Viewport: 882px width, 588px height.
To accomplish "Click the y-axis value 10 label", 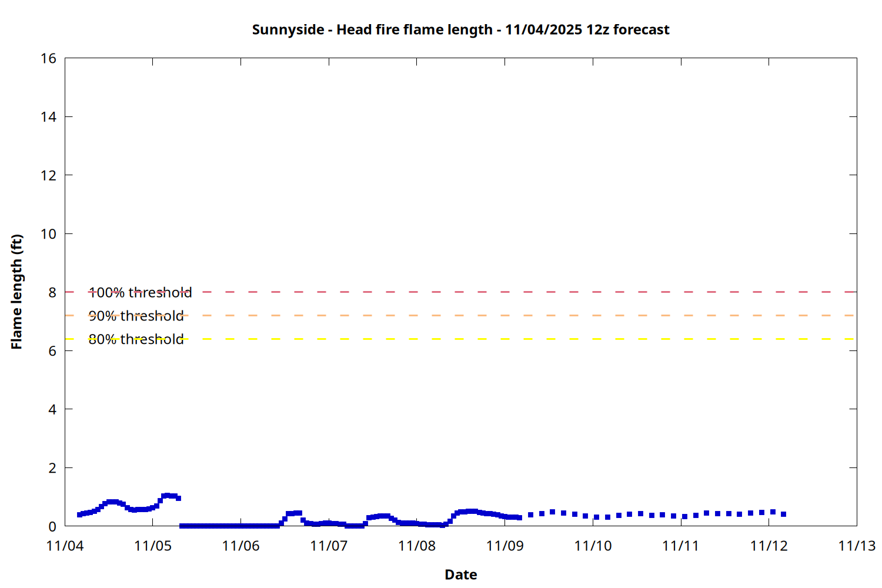I will [48, 234].
